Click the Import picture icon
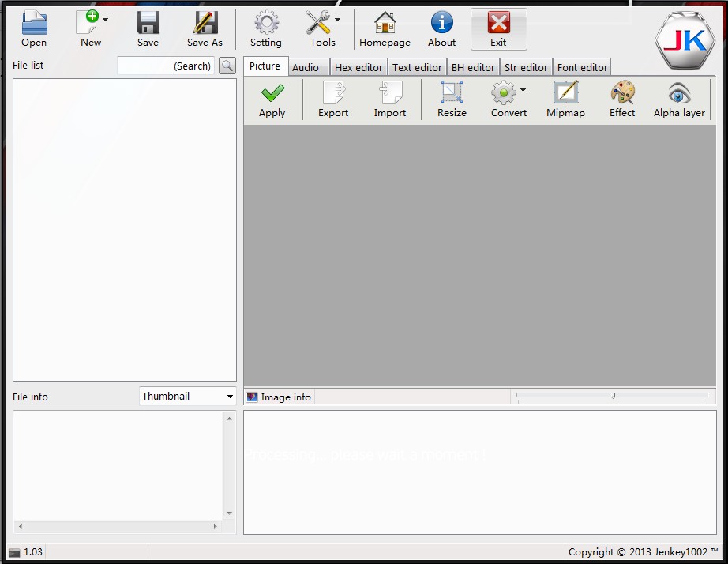Image resolution: width=728 pixels, height=564 pixels. [x=390, y=92]
